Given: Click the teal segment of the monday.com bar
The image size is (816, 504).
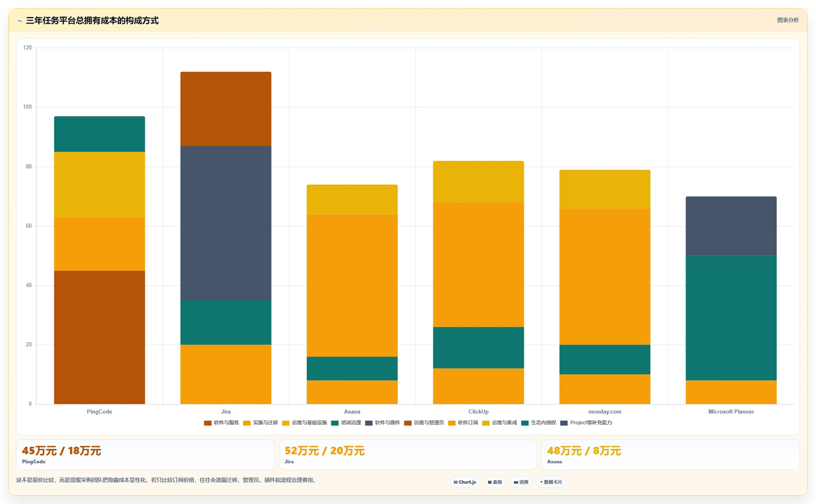Looking at the screenshot, I should click(x=605, y=360).
